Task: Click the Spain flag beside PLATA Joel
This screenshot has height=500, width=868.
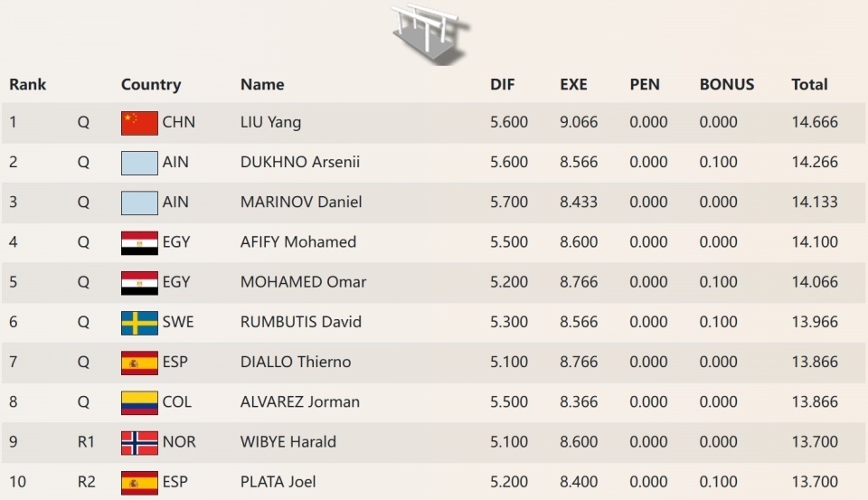Action: (x=139, y=482)
